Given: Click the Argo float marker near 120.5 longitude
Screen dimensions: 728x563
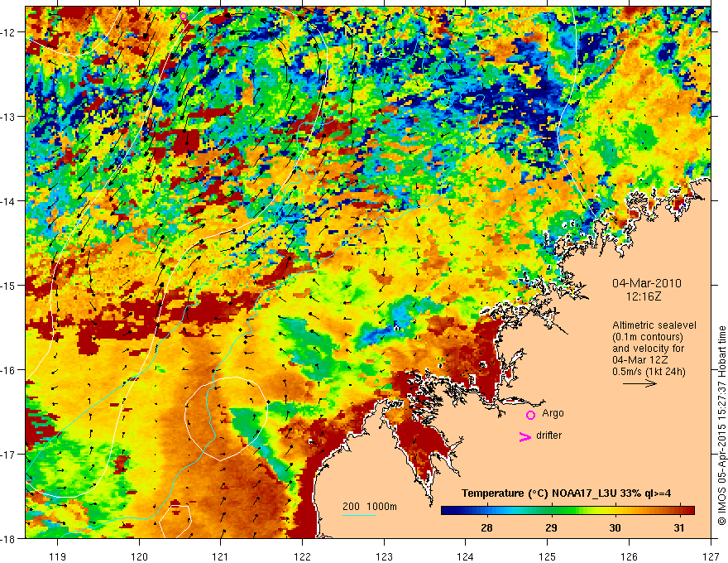Looking at the screenshot, I should [184, 17].
